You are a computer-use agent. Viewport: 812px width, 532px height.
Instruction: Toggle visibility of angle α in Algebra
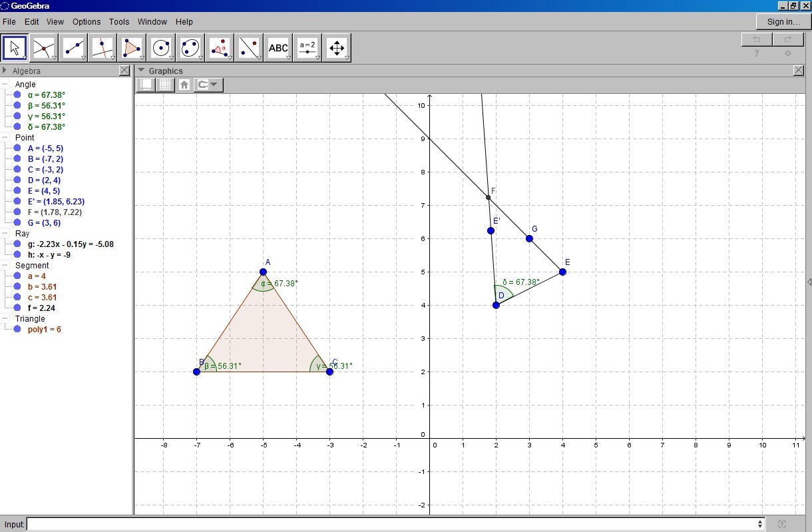click(x=18, y=95)
